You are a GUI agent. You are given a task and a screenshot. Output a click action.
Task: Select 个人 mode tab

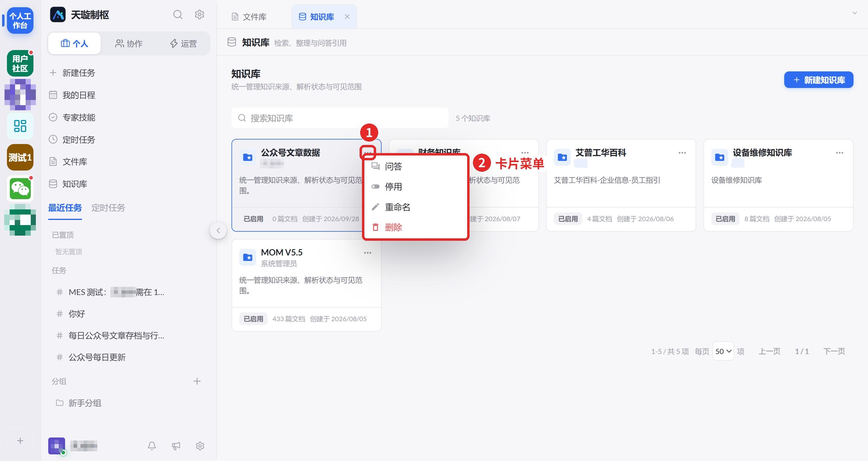(x=74, y=43)
